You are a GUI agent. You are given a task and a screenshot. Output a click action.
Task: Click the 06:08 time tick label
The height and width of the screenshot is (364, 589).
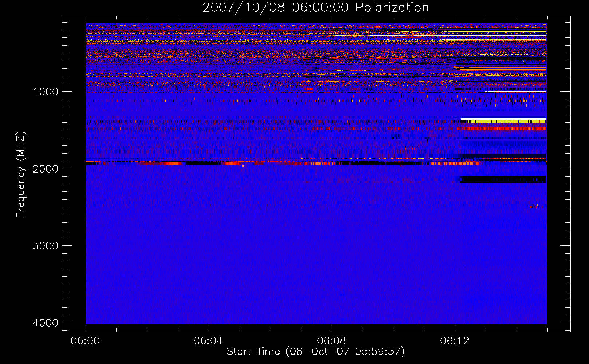click(331, 341)
